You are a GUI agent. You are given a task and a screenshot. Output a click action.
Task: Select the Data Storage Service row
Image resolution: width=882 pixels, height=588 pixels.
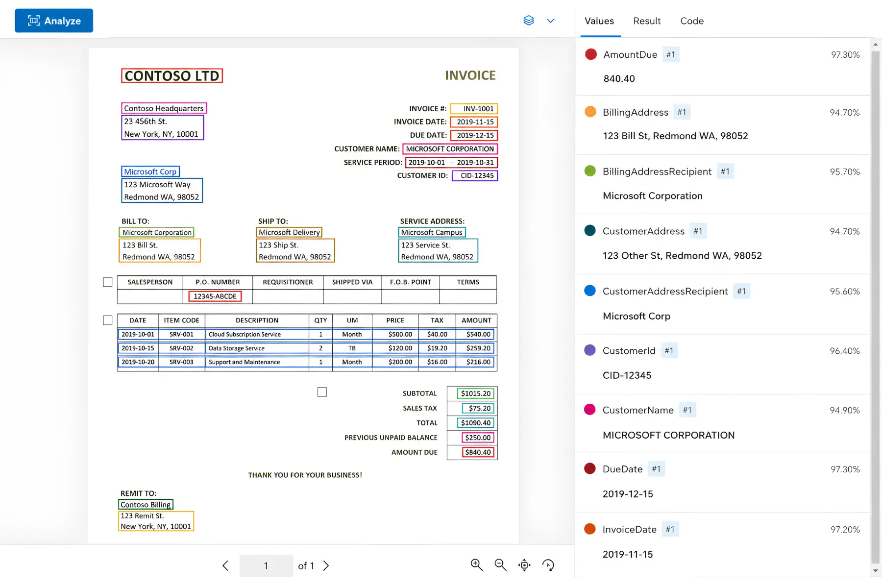(306, 348)
